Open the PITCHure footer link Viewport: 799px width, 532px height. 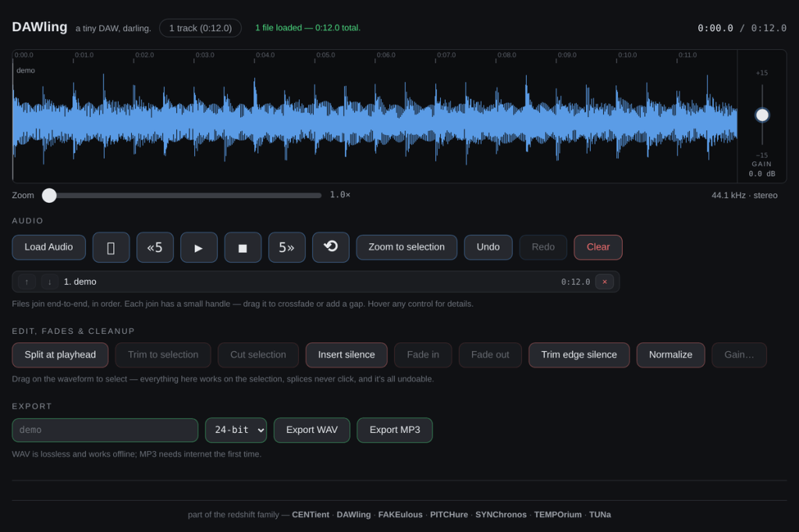click(x=449, y=515)
